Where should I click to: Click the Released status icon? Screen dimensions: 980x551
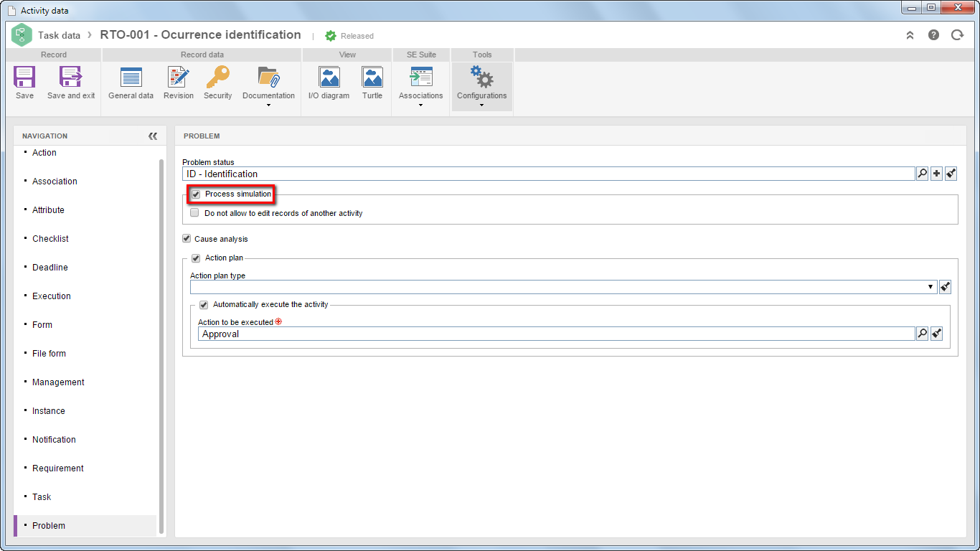coord(331,35)
